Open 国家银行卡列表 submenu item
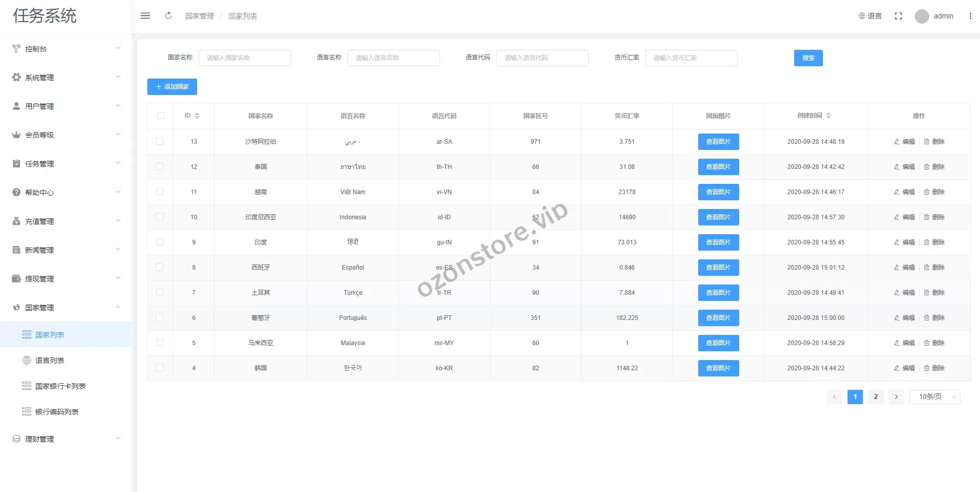 (x=60, y=386)
